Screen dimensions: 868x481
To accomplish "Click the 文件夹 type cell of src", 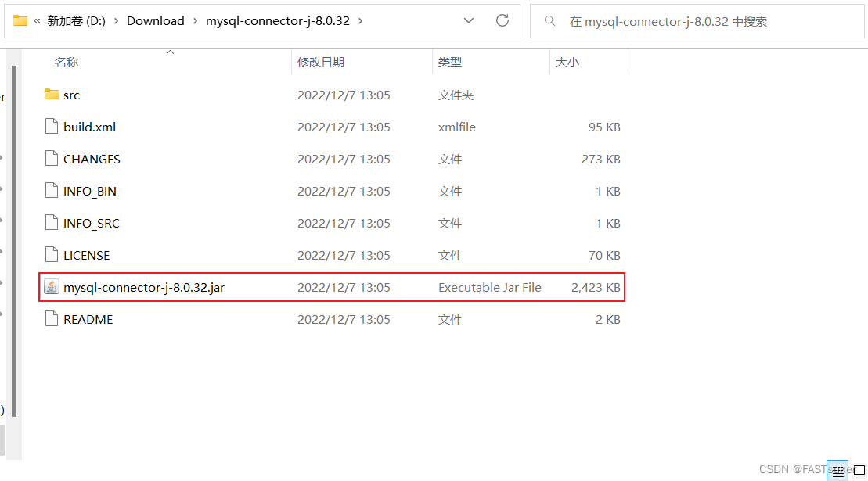I will click(x=456, y=95).
